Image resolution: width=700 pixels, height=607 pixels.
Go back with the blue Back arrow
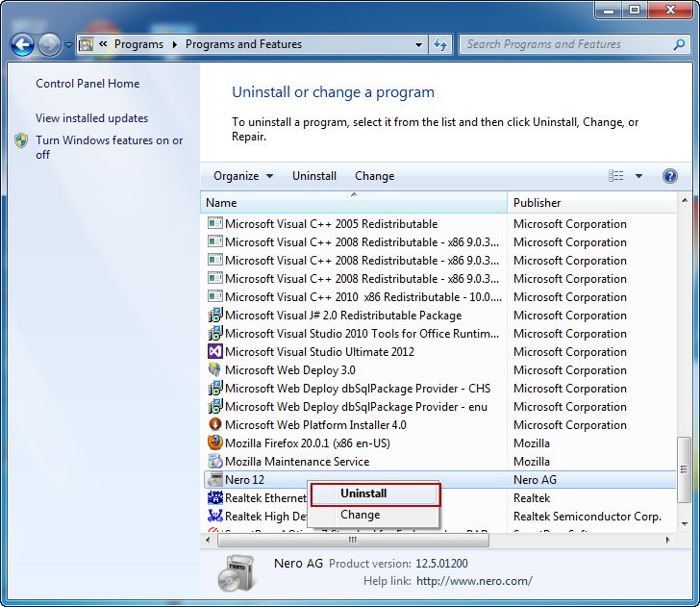(22, 44)
